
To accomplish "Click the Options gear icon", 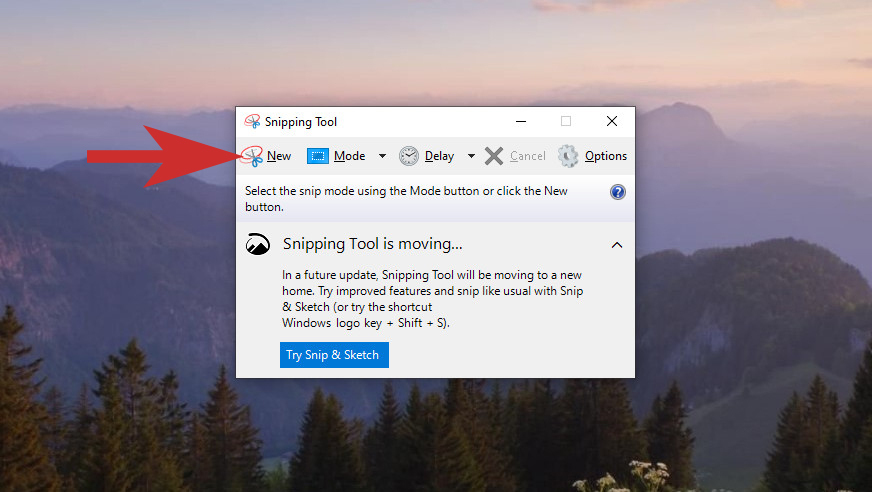I will (568, 156).
